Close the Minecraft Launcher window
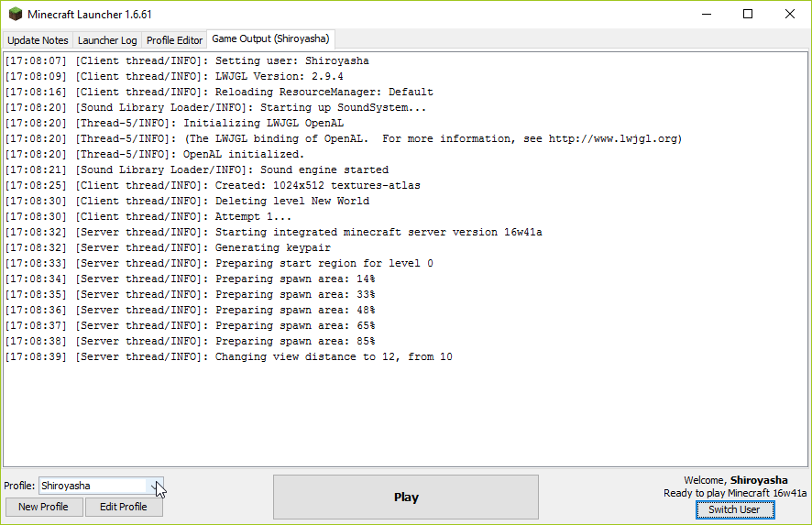812x525 pixels. click(790, 15)
